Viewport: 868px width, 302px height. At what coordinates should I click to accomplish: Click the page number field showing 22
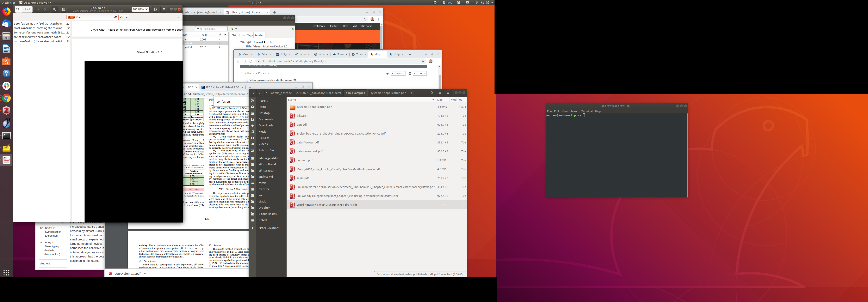tap(18, 9)
